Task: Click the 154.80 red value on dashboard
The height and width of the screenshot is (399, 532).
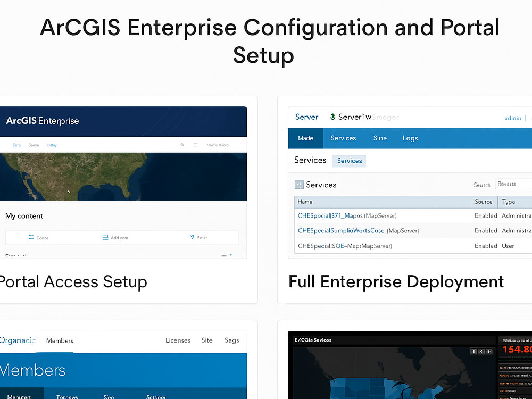Action: [517, 350]
